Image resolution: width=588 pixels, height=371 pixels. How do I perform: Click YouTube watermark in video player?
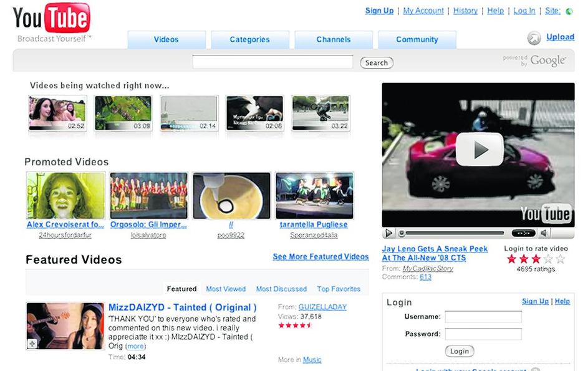point(546,214)
